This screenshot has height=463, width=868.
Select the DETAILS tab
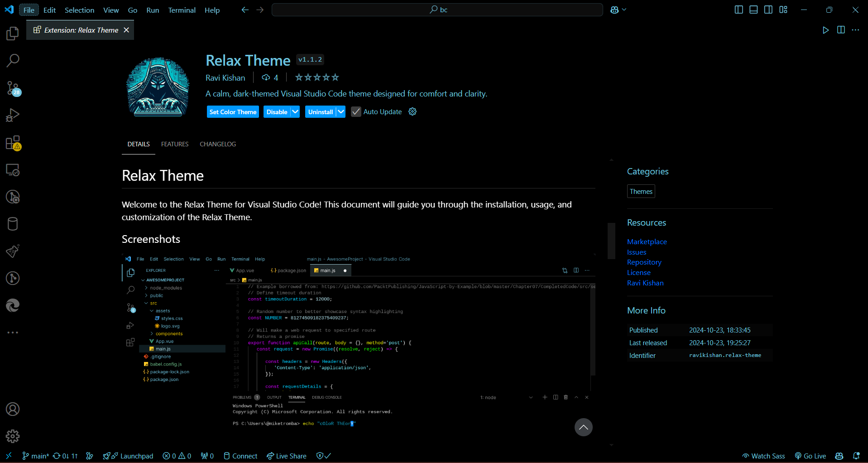coord(139,144)
